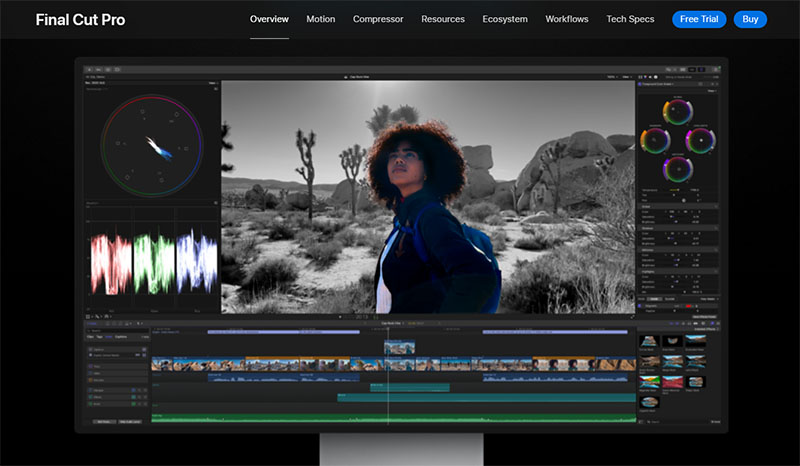Select the Roles tab in the timeline index
This screenshot has height=466, width=800.
click(109, 337)
